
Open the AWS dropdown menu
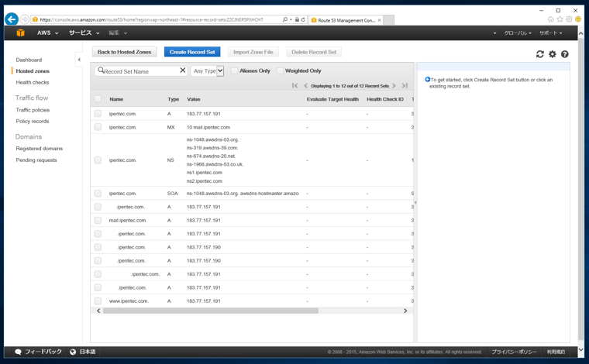point(48,33)
